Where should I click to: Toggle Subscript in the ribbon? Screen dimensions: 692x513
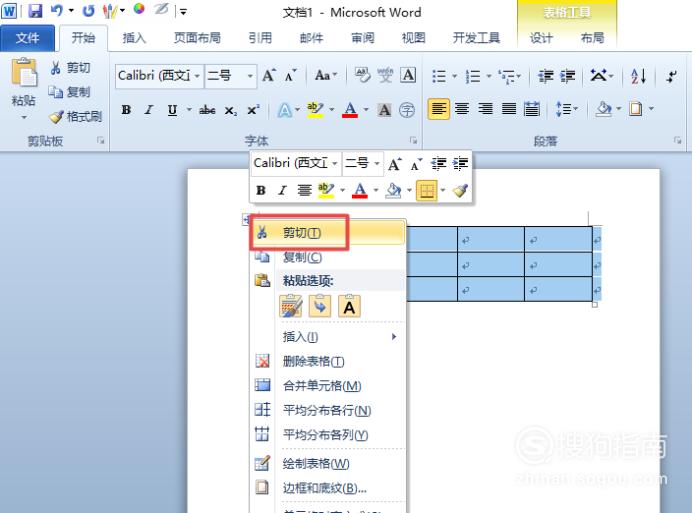230,110
